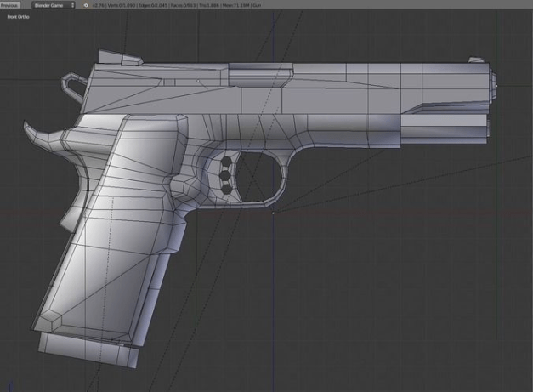
Task: Click the Verts count in the info header
Action: (x=122, y=5)
